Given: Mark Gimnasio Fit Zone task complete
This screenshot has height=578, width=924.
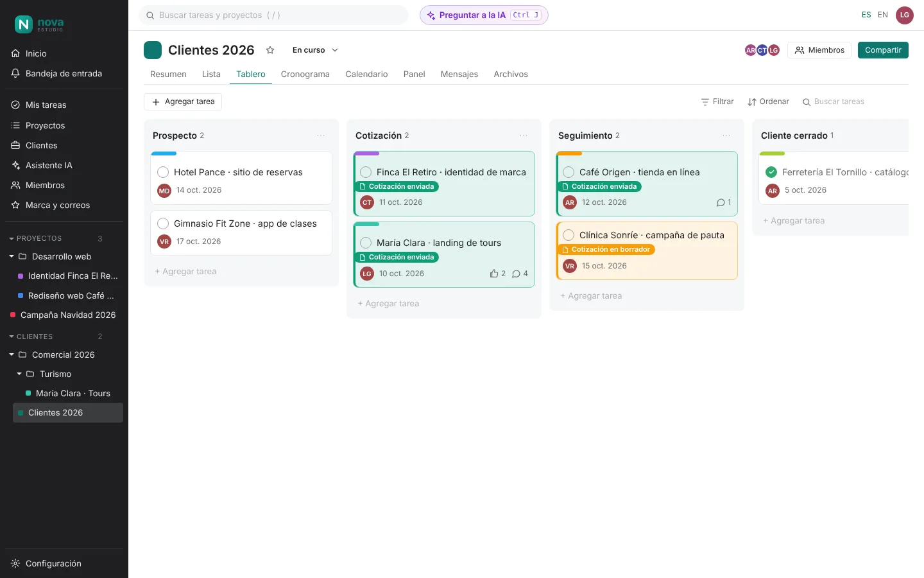Looking at the screenshot, I should click(x=163, y=223).
